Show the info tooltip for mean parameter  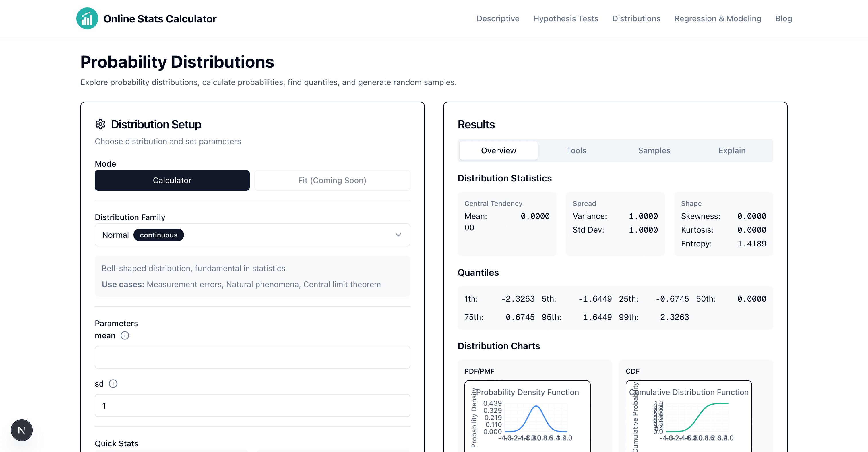125,335
